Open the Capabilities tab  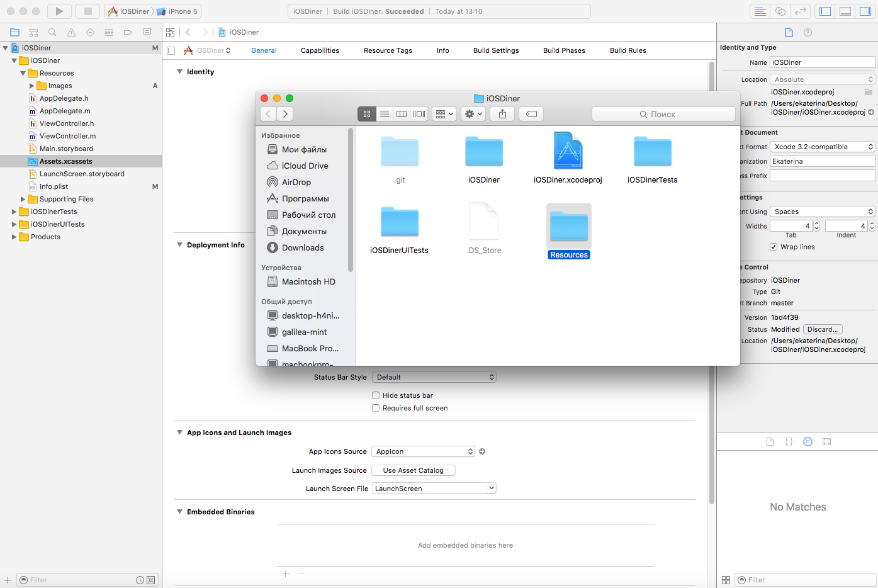point(320,50)
